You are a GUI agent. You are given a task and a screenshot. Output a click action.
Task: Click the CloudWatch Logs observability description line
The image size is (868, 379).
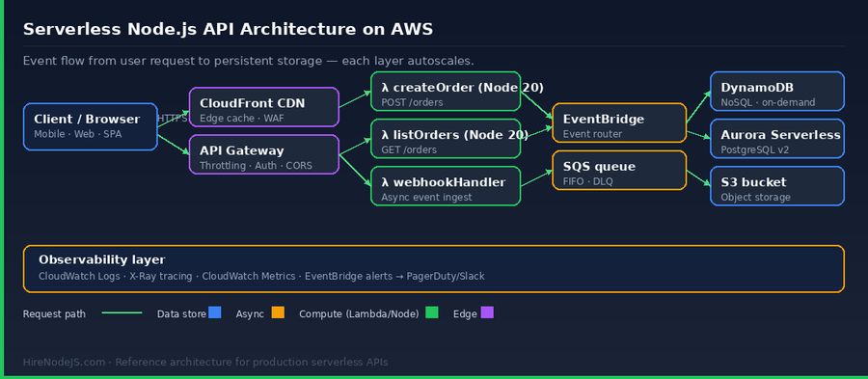click(x=261, y=276)
